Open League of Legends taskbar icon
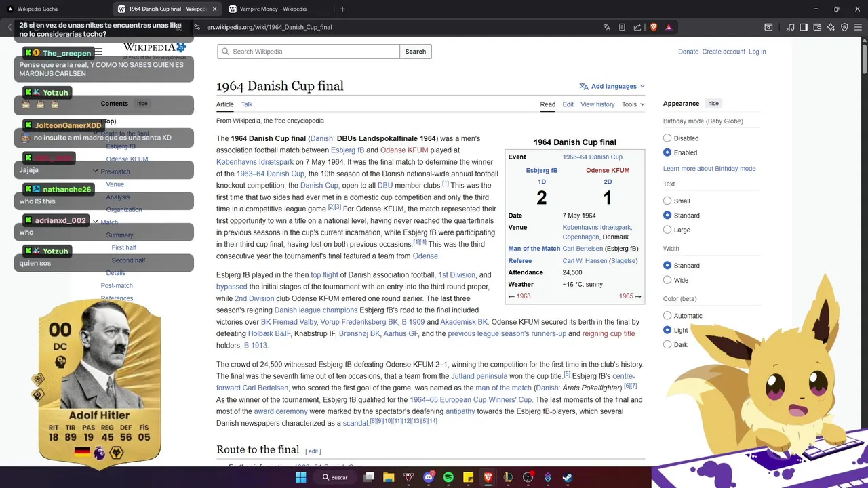Image resolution: width=868 pixels, height=488 pixels. coord(508,477)
